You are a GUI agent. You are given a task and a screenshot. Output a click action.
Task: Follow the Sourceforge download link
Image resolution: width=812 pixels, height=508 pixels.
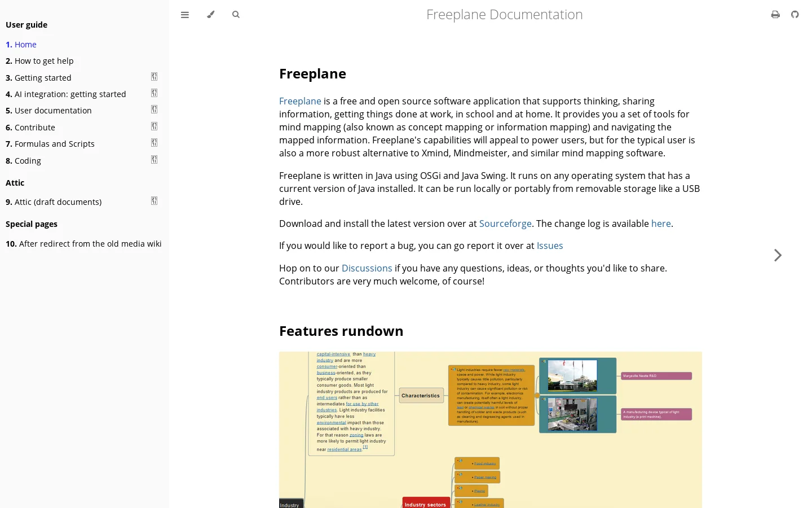[505, 224]
